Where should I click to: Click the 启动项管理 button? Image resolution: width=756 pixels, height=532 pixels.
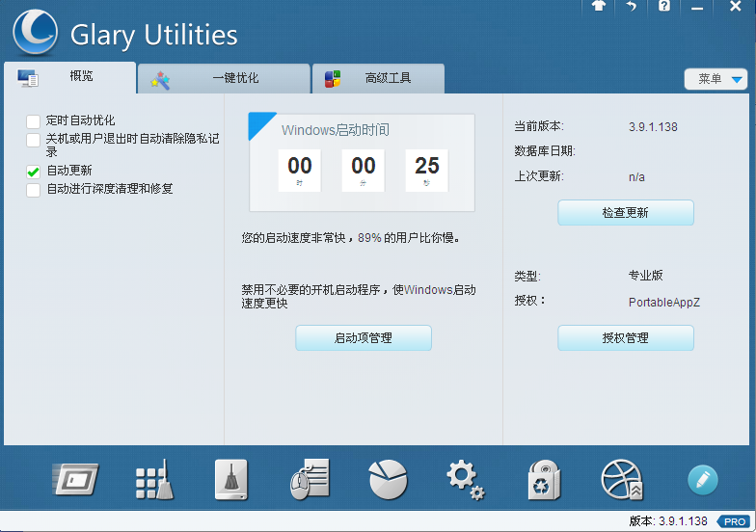point(363,338)
